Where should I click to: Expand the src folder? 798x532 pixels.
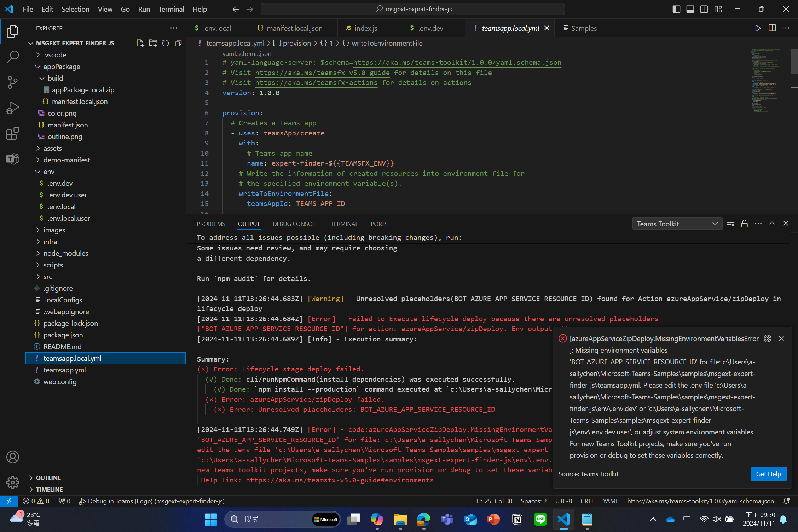[x=105, y=277]
